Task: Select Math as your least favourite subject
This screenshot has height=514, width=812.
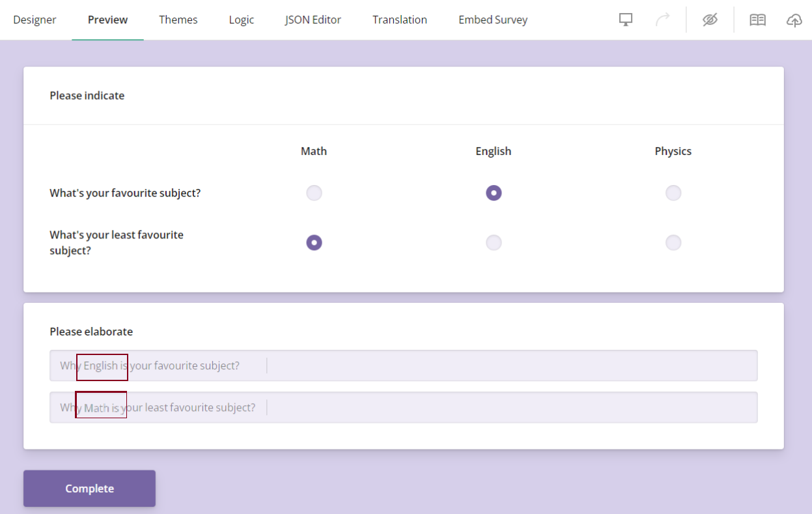Action: pos(314,242)
